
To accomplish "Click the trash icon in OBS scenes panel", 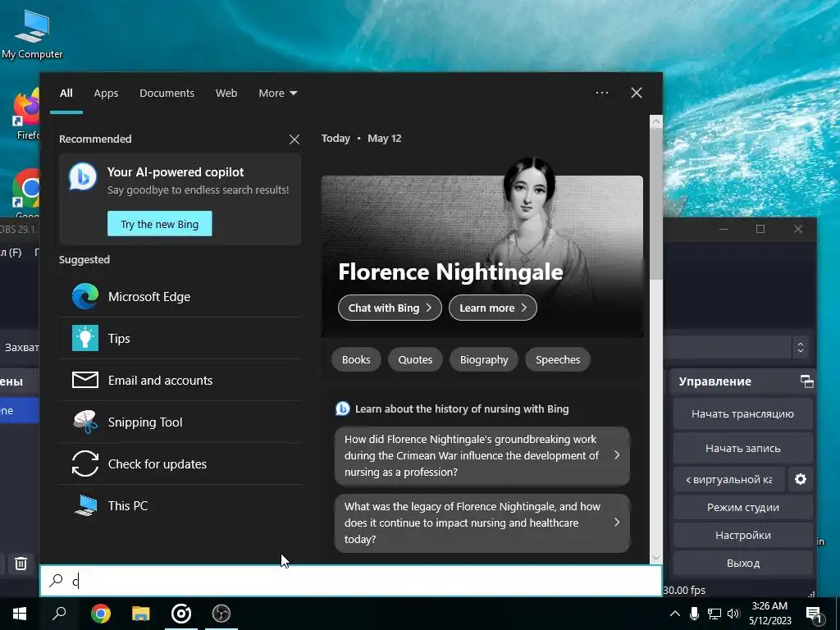I will (21, 564).
